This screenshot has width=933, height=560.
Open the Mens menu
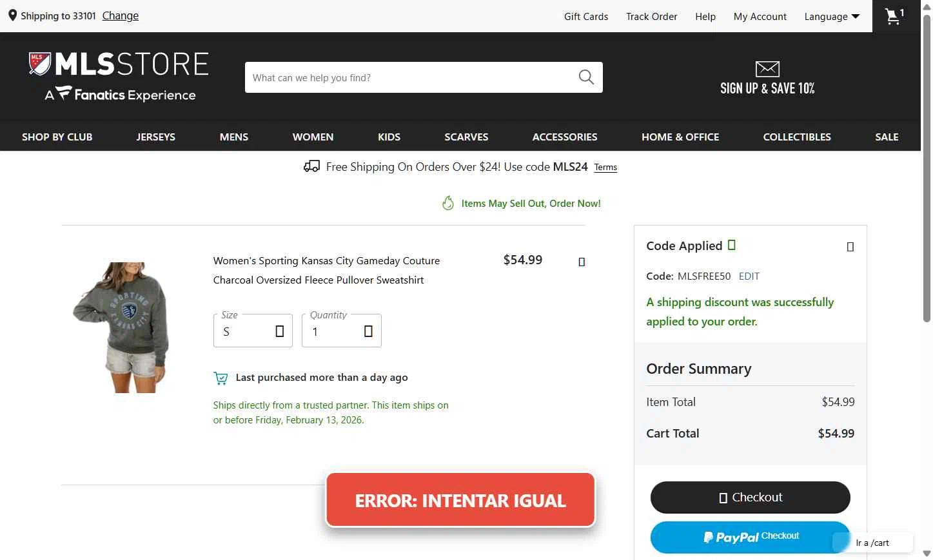[x=234, y=137]
